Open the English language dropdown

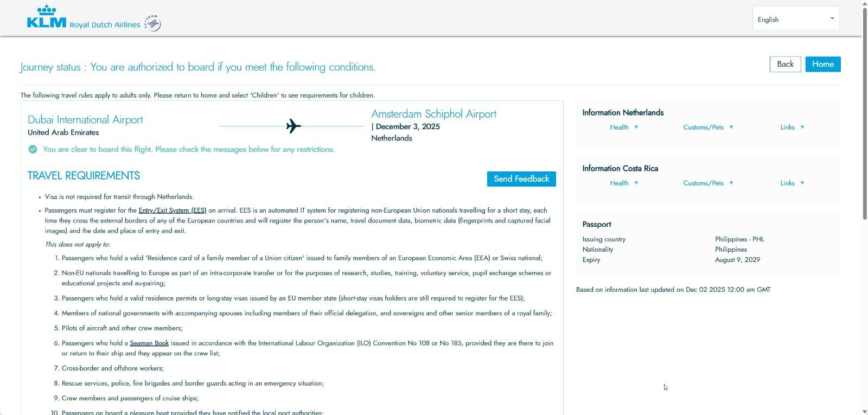click(x=795, y=18)
